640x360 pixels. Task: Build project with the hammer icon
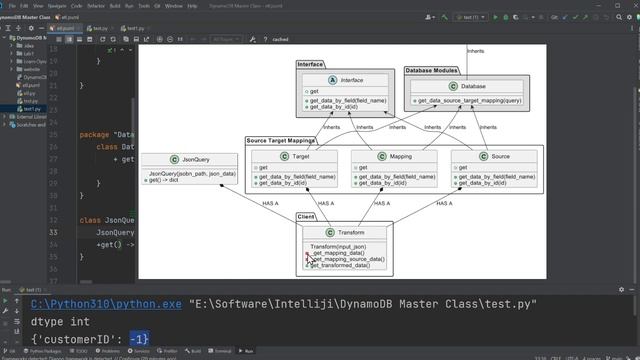coord(444,17)
